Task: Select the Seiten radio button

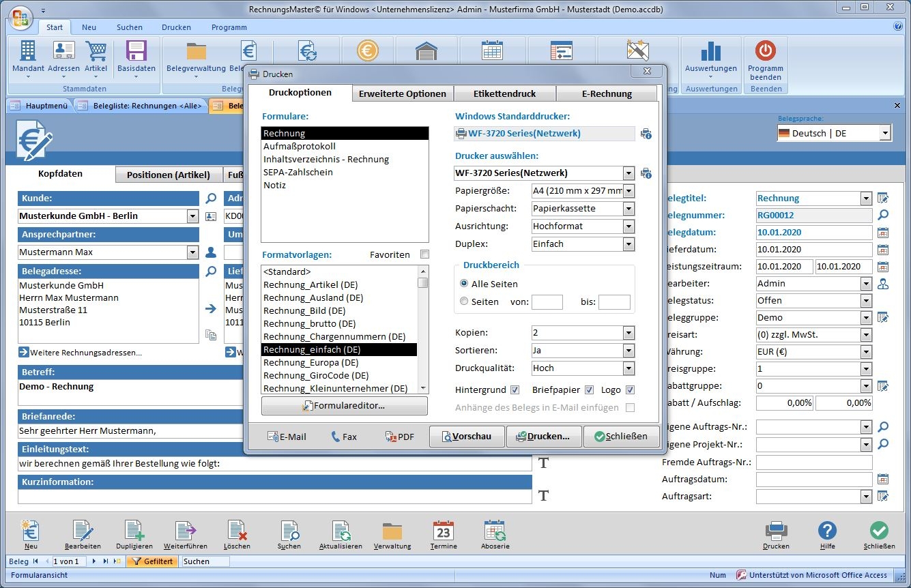Action: point(464,302)
